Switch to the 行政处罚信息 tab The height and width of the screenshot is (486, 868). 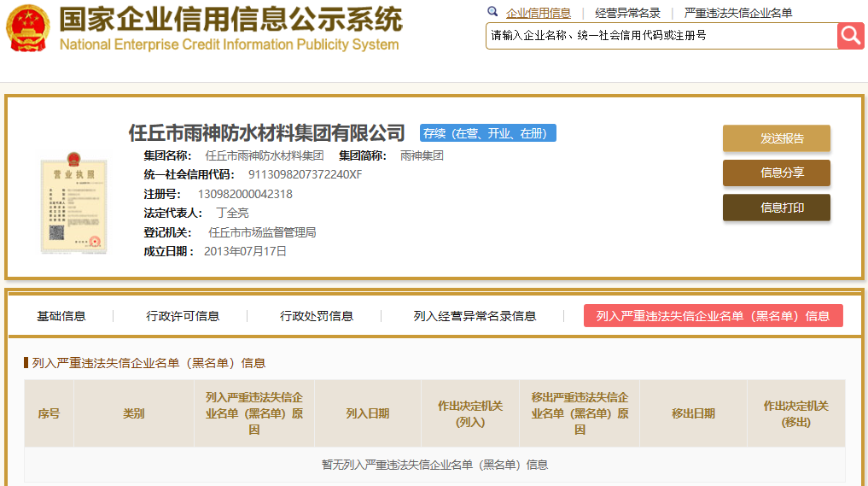[x=317, y=316]
